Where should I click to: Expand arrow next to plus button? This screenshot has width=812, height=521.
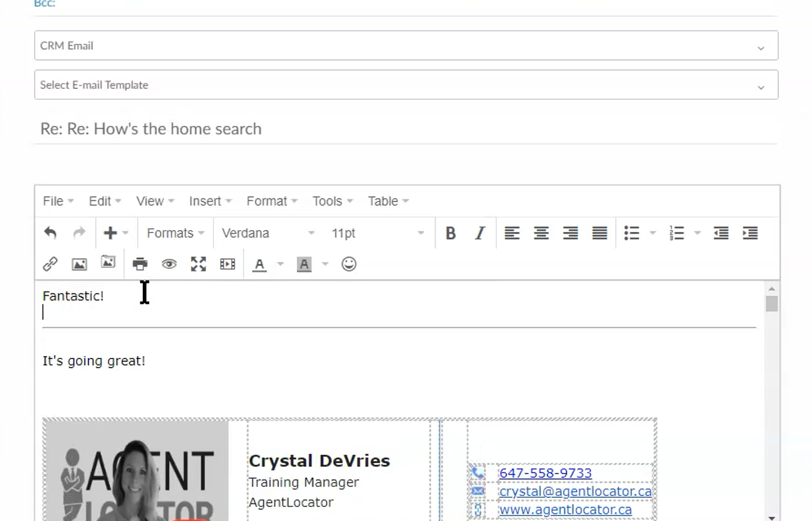pos(125,233)
